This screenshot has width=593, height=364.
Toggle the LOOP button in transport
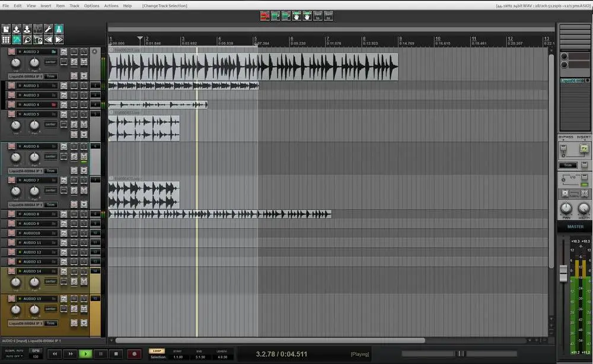tap(157, 351)
